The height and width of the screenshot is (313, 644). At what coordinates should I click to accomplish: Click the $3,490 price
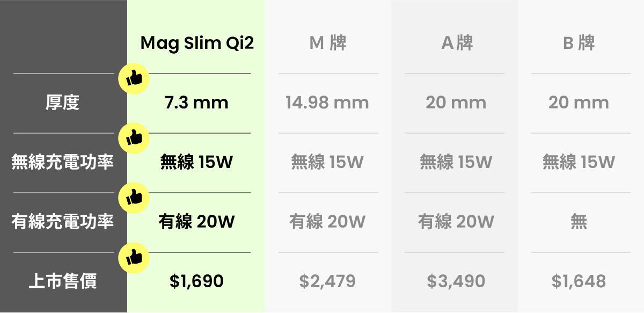point(456,281)
